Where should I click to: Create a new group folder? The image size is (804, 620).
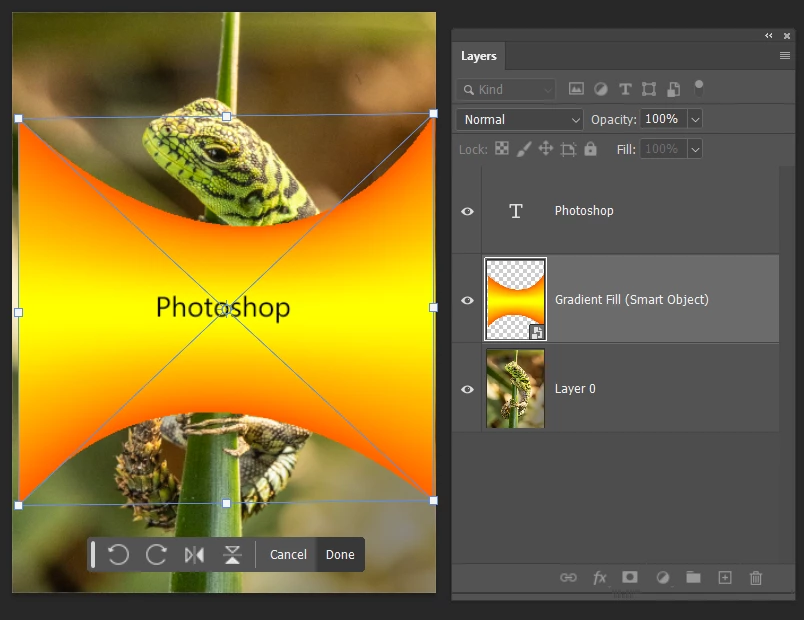pyautogui.click(x=693, y=577)
